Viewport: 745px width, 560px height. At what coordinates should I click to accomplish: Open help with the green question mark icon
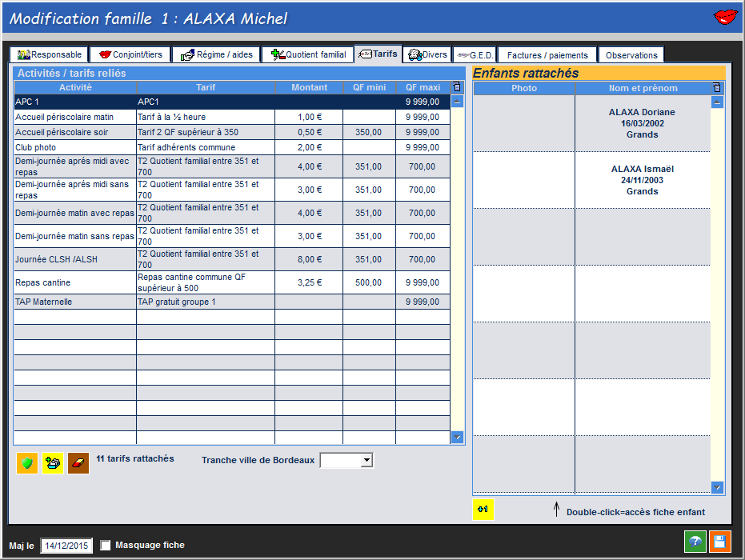pos(695,542)
